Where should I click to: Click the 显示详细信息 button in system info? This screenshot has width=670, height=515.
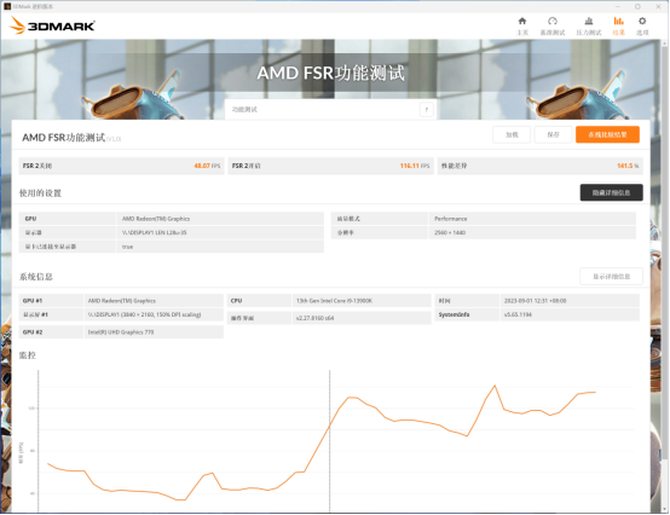[611, 277]
